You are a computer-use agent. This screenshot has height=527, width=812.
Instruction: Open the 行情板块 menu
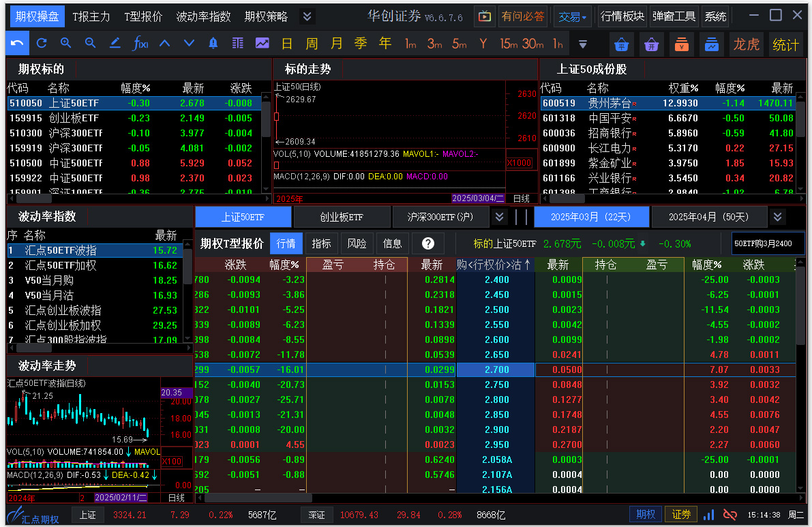(x=622, y=16)
